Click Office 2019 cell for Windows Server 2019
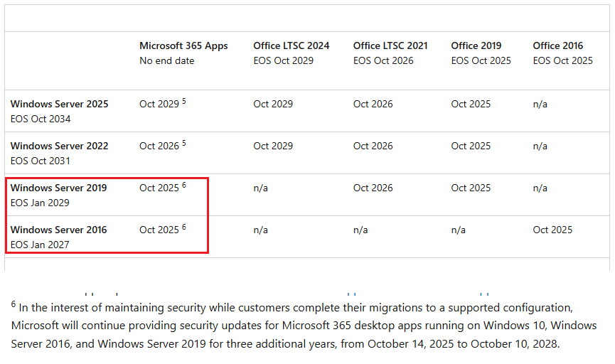 point(471,188)
